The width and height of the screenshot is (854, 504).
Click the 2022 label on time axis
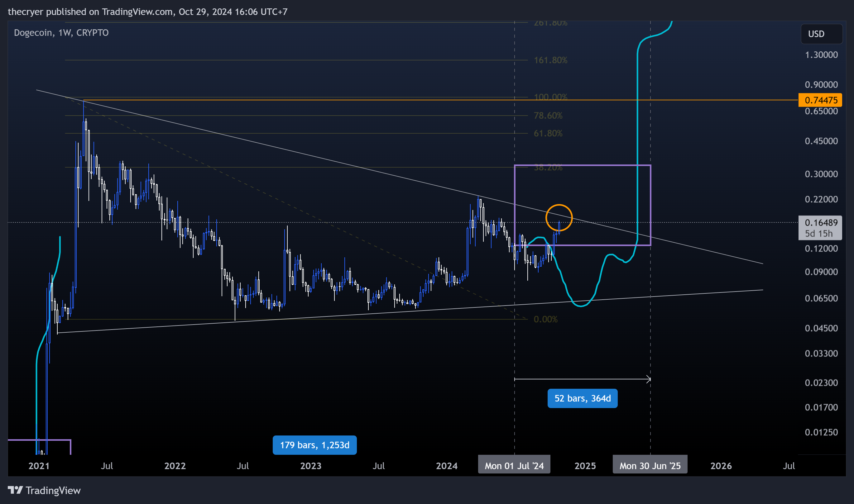[175, 466]
